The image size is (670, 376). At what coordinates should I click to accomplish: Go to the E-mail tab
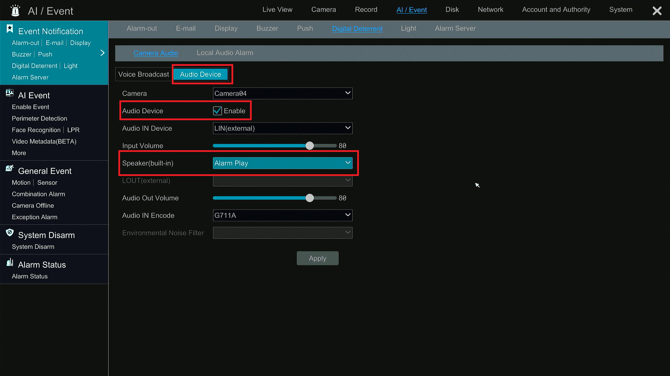[186, 29]
